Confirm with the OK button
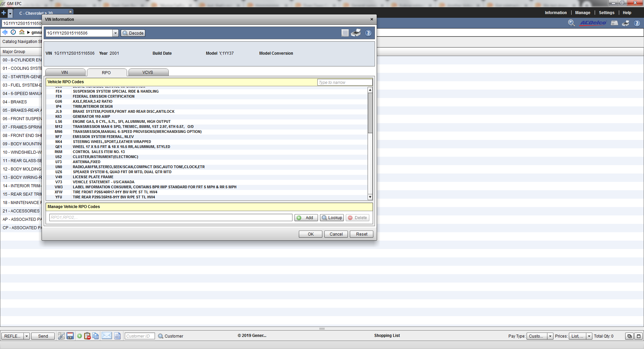644x349 pixels. 311,234
